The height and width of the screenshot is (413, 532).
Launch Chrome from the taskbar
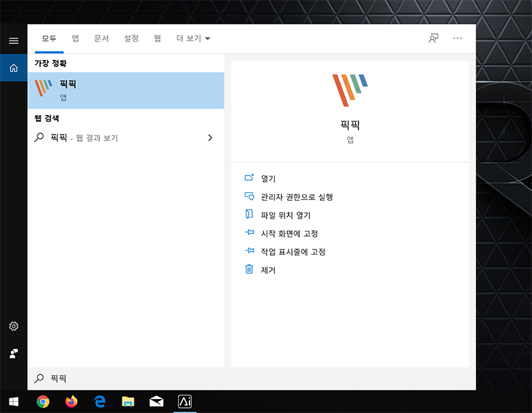(x=43, y=402)
